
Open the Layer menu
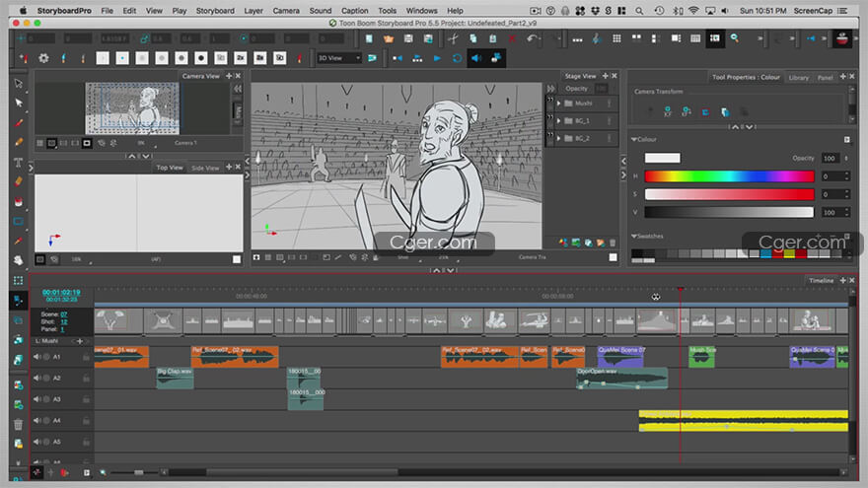tap(253, 11)
